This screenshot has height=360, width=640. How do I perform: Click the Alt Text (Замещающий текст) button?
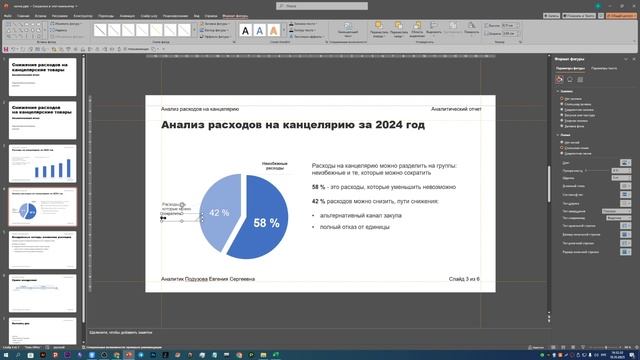click(x=348, y=30)
